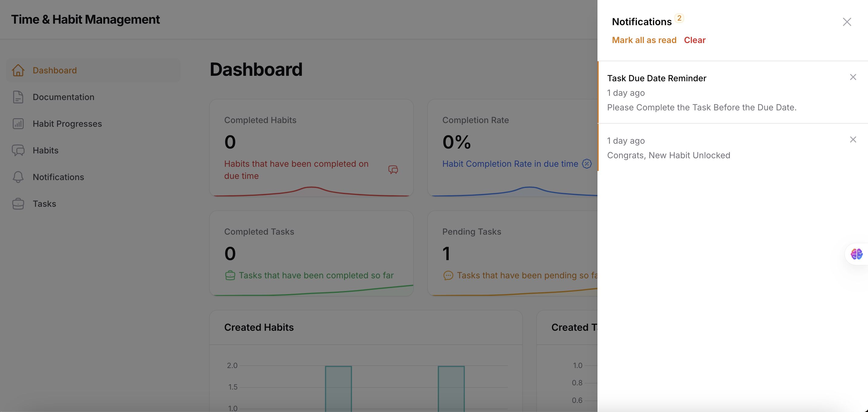Dismiss the Task Due Date Reminder notification

853,77
